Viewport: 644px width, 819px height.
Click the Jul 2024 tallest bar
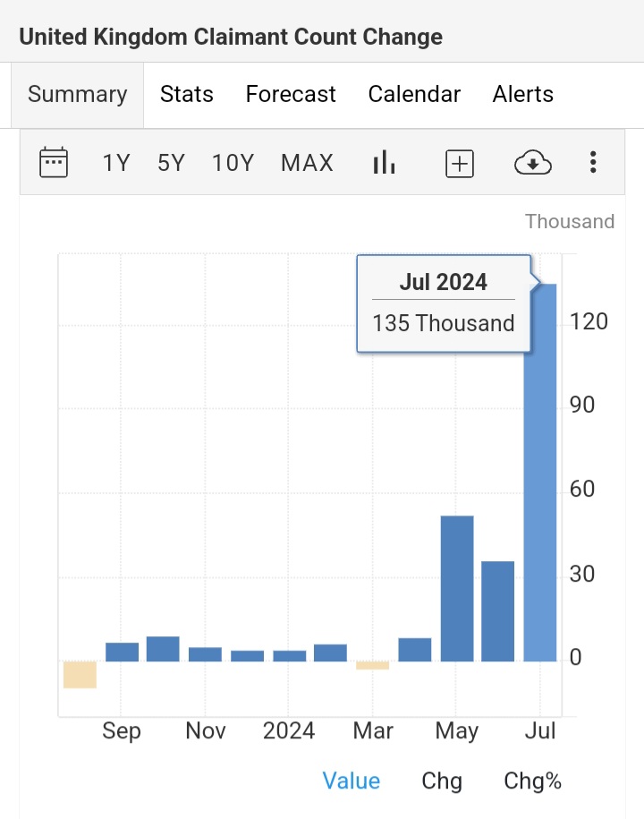point(539,474)
